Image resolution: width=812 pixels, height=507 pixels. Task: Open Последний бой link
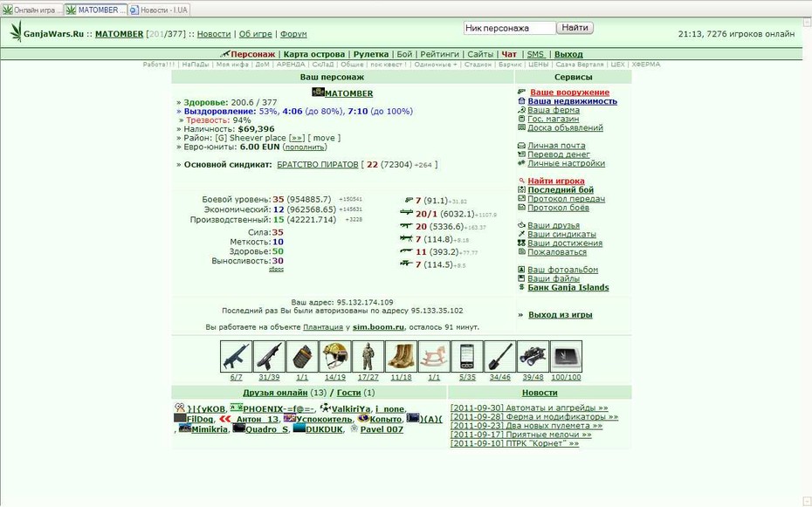point(561,190)
